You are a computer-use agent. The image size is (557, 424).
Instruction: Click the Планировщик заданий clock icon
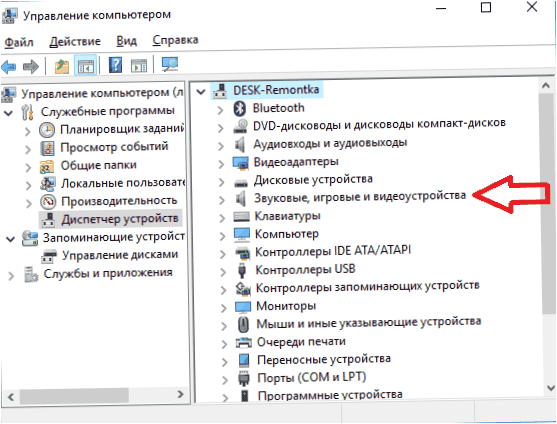[47, 130]
